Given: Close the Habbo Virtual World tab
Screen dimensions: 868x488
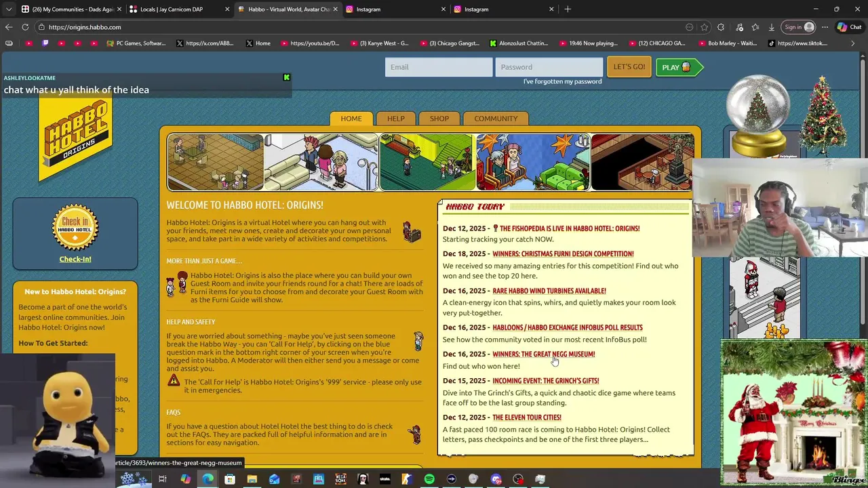Looking at the screenshot, I should (x=335, y=9).
